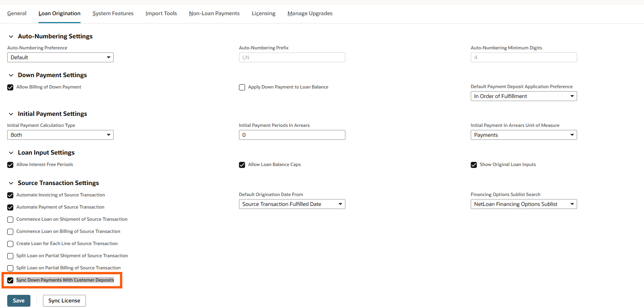Click the Initial Payment Periods In Arrears field
644x307 pixels.
[x=291, y=135]
